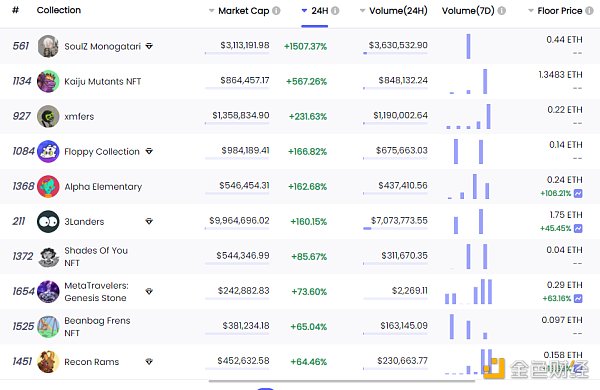Open the Kaiju Mutants NFT collection
The image size is (600, 390).
tap(103, 82)
